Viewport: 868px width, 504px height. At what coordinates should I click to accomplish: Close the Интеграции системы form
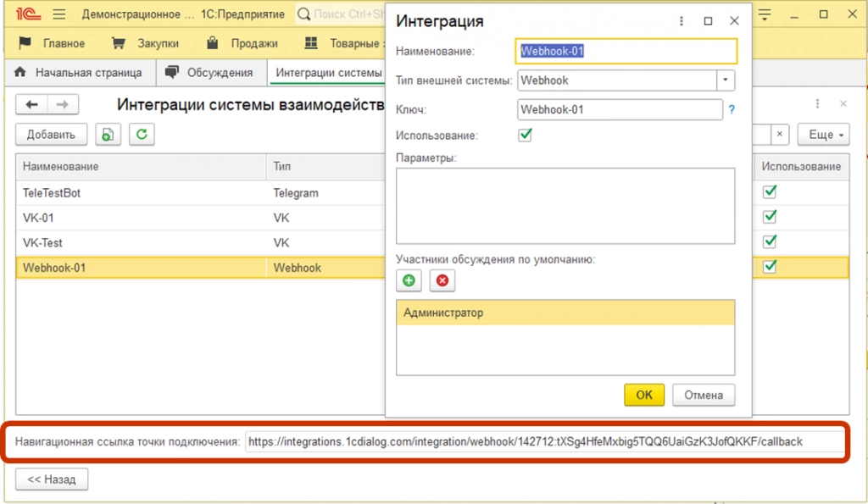(843, 104)
